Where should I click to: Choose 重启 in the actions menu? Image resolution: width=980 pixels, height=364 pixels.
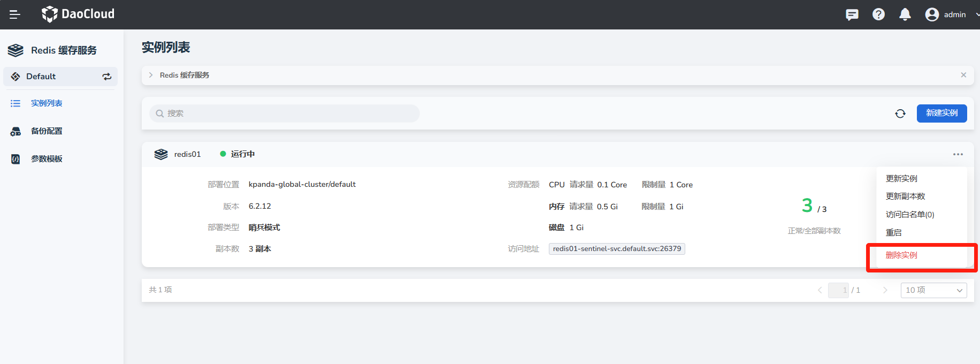(893, 232)
